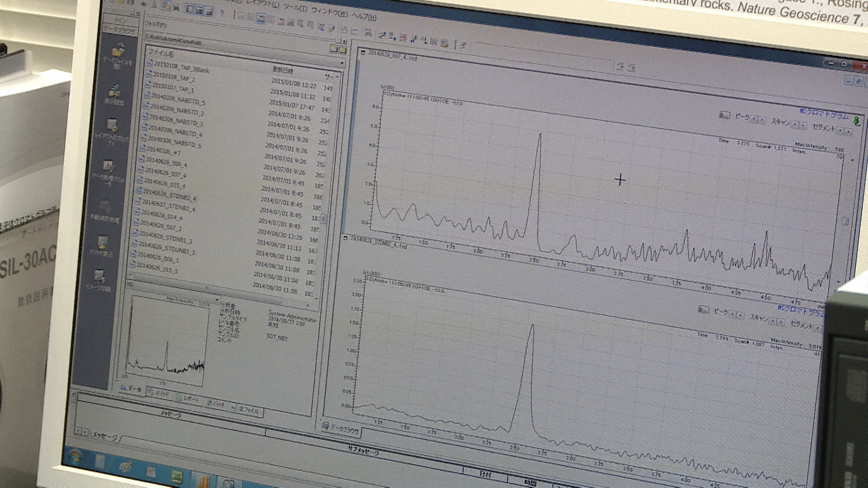Select file 20140626_007_4
The height and width of the screenshot is (488, 868).
(x=161, y=173)
